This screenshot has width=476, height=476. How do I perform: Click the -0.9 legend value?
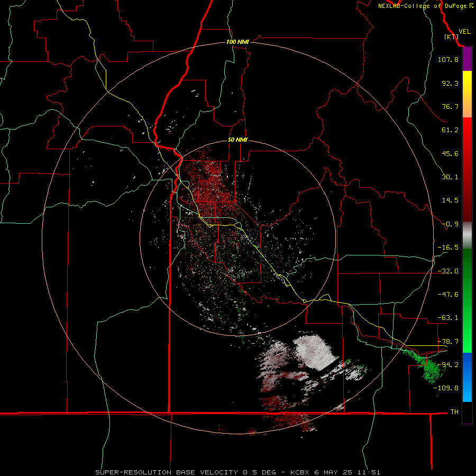(450, 224)
